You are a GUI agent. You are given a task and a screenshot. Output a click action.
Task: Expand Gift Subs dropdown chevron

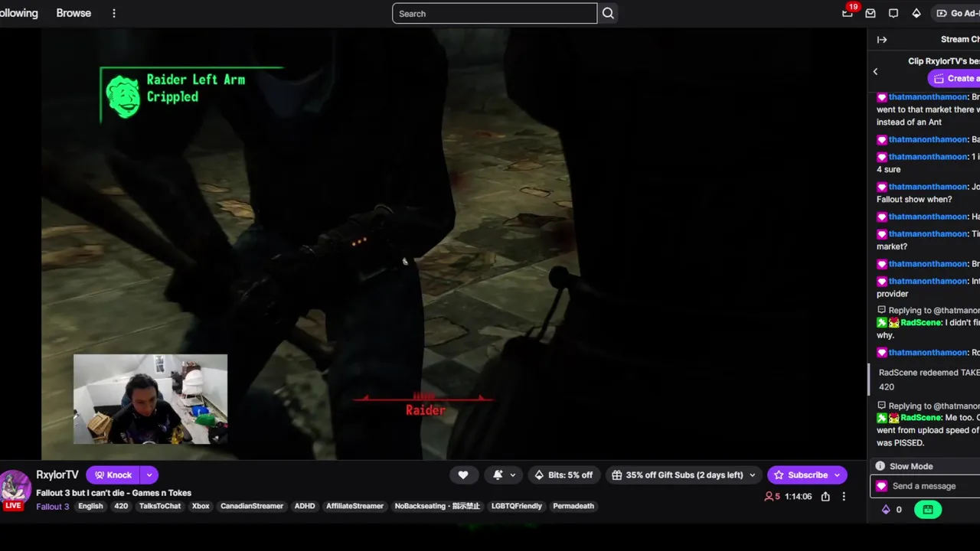[x=752, y=474]
